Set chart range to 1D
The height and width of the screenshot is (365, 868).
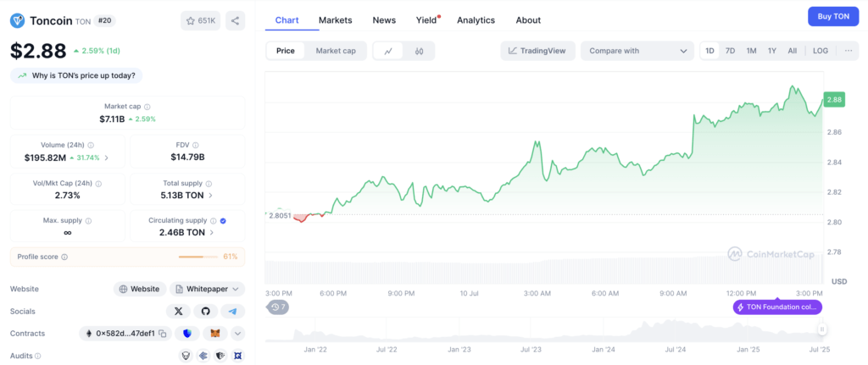[x=709, y=51]
